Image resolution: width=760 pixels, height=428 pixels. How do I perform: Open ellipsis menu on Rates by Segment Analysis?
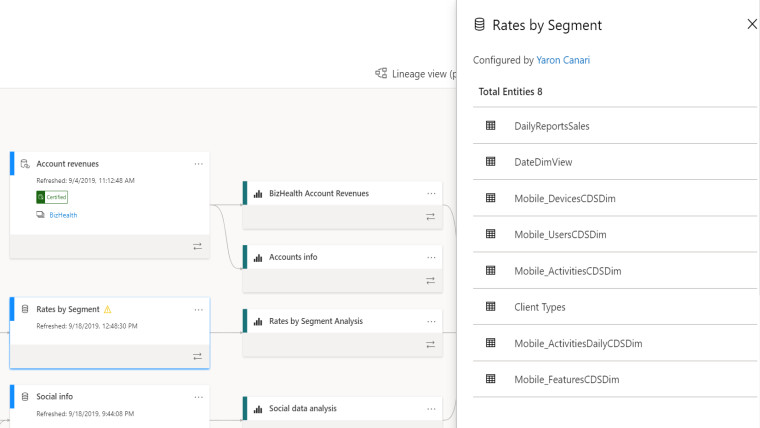431,321
